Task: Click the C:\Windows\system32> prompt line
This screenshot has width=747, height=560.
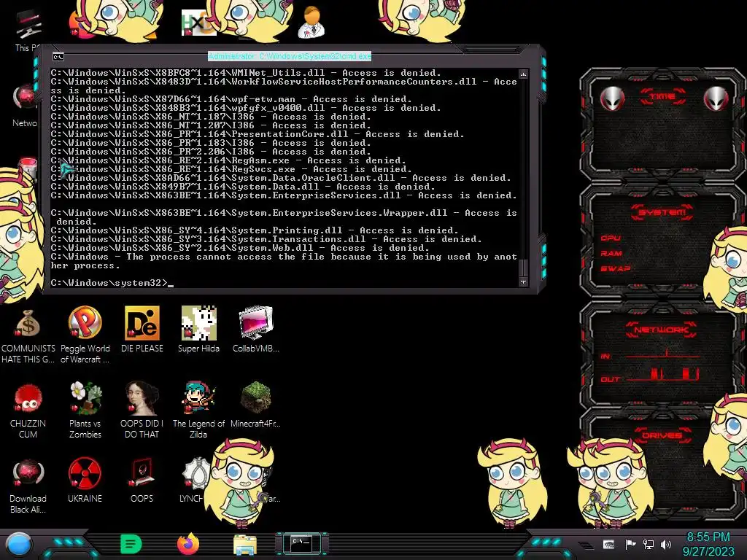Action: [x=112, y=283]
